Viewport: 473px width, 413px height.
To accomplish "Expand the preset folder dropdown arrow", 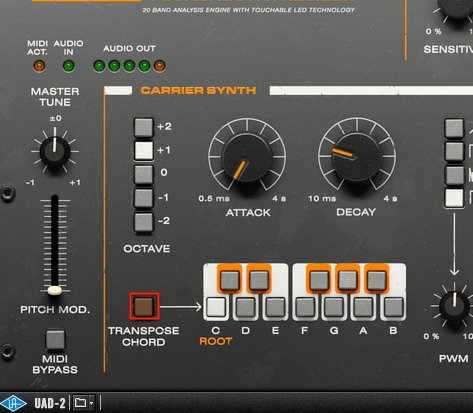I will tap(91, 403).
